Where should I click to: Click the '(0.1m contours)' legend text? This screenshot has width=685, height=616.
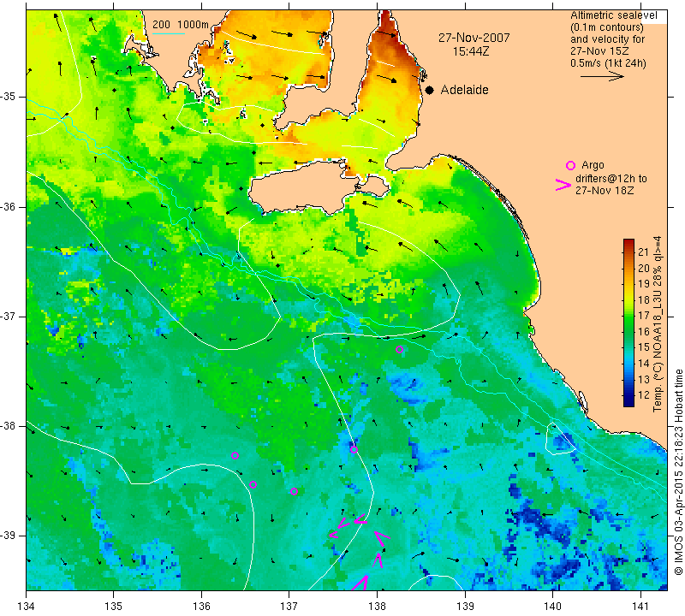607,27
